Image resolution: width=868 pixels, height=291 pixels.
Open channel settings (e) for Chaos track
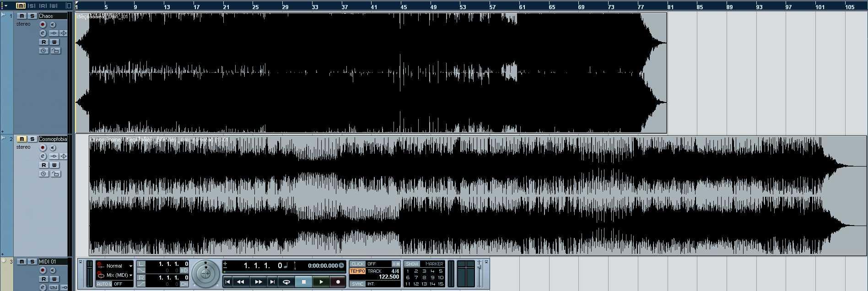coord(43,33)
